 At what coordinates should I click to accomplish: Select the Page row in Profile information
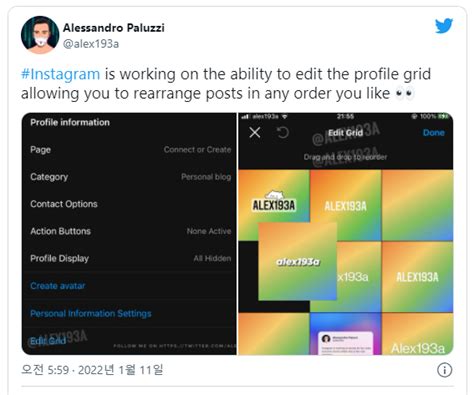pos(130,150)
